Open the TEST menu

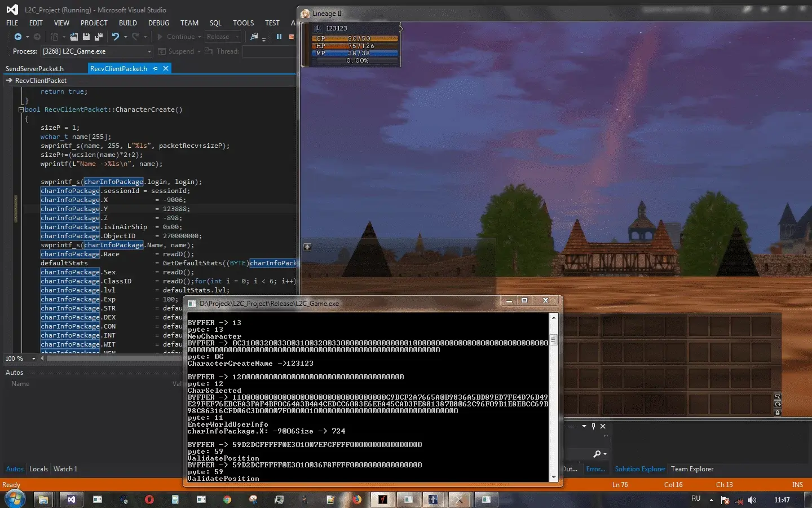(x=272, y=23)
